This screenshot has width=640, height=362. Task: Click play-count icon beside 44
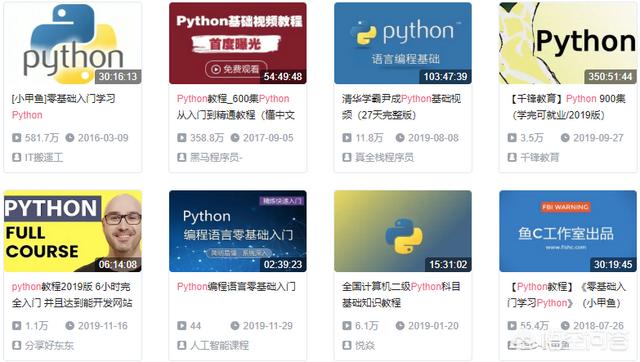click(x=182, y=326)
